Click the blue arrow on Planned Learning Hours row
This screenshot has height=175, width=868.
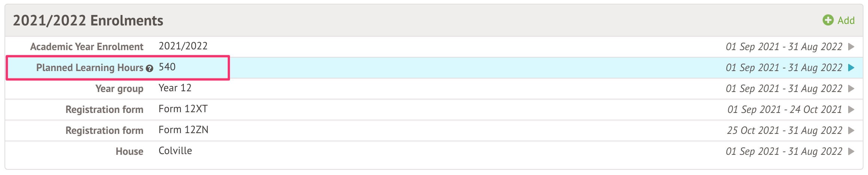tap(851, 68)
